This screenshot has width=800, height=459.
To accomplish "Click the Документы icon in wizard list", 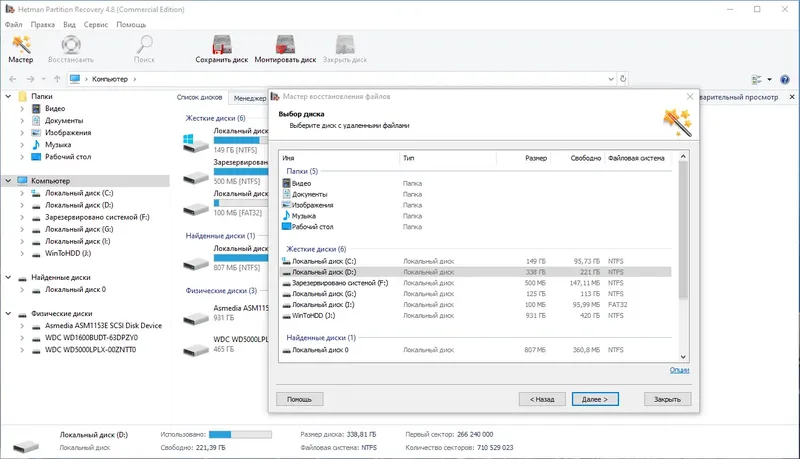I will [287, 194].
